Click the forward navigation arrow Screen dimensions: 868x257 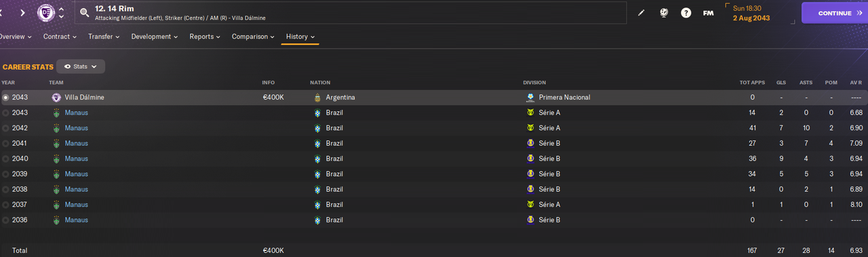coord(22,13)
